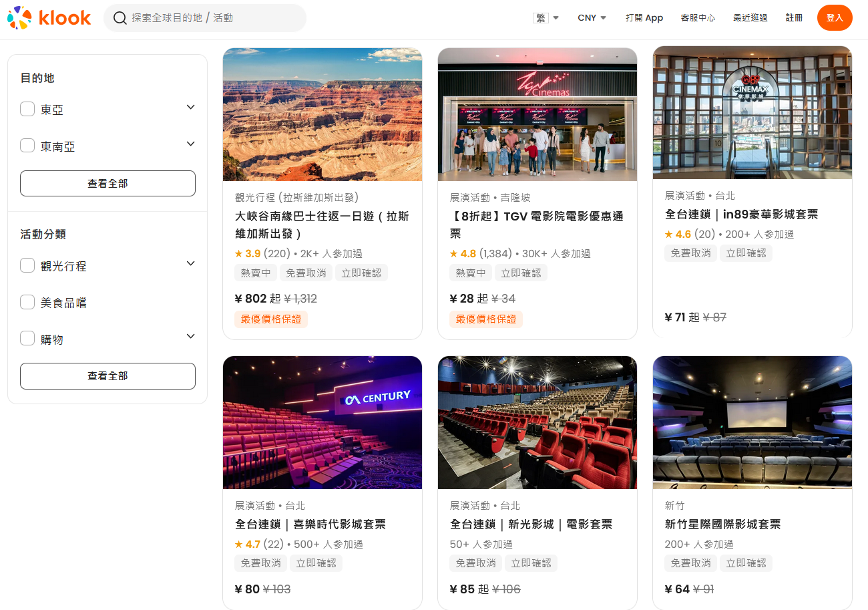Expand the 東南亞 destination chevron
This screenshot has height=610, width=868.
(190, 144)
